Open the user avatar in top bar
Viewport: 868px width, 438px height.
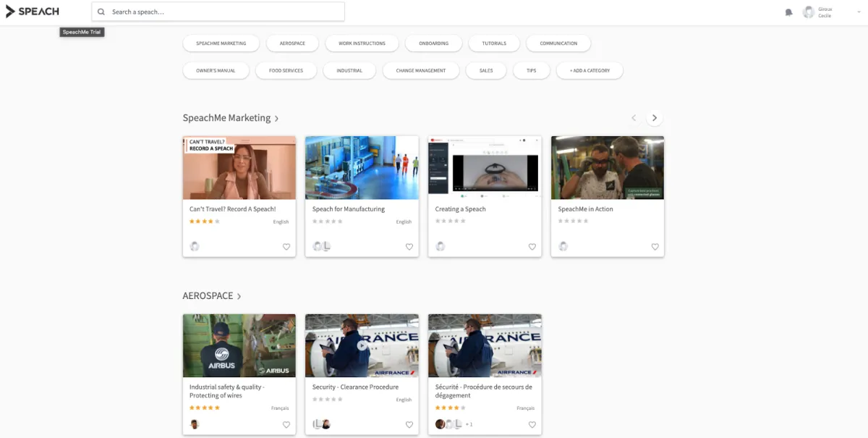click(809, 12)
